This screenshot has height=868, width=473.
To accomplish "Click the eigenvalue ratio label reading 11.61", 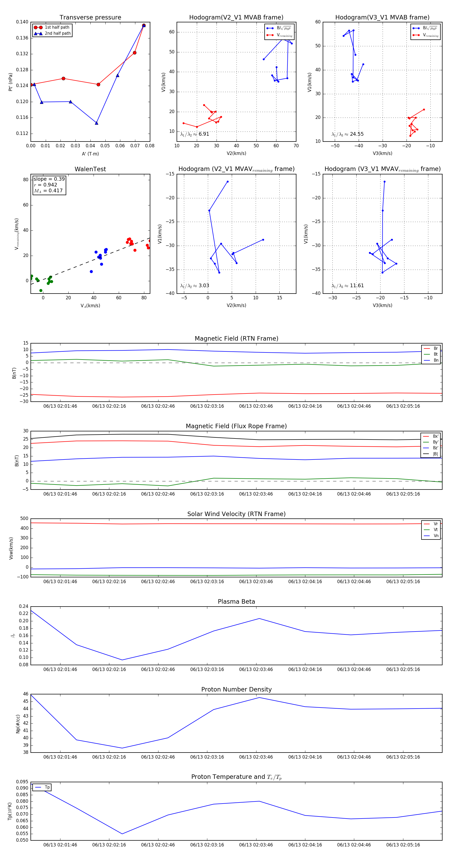I will [347, 286].
